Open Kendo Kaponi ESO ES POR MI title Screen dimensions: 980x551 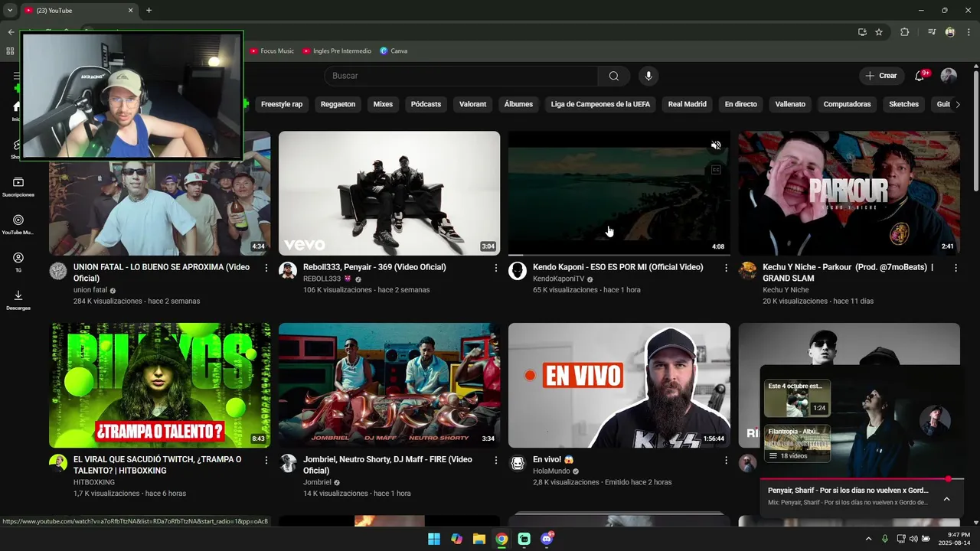[x=618, y=267]
